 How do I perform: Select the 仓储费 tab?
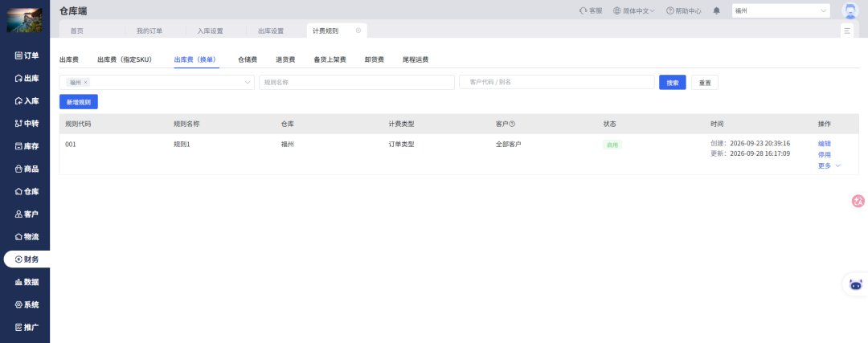(x=248, y=59)
